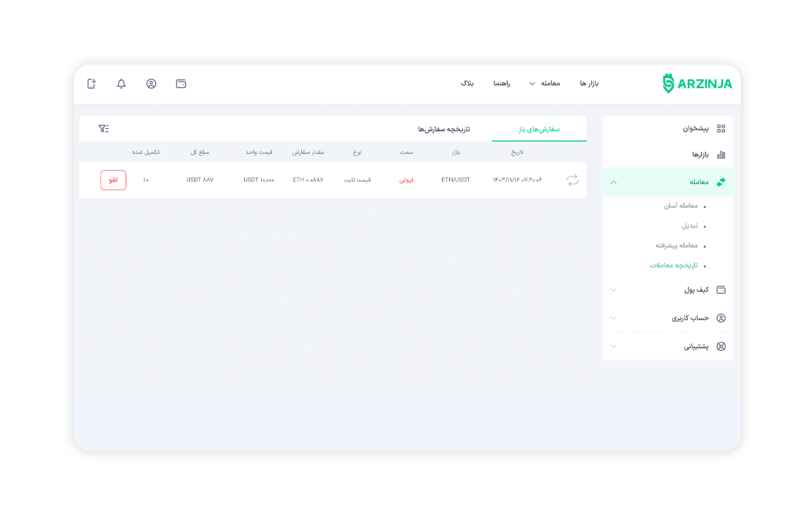Cancel the order with لغو button
Viewport: 812px width, 515px height.
pos(113,180)
